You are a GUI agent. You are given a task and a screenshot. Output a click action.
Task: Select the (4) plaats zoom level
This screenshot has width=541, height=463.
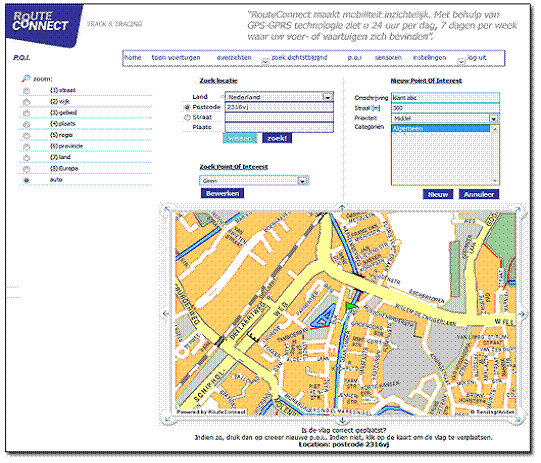[x=27, y=124]
